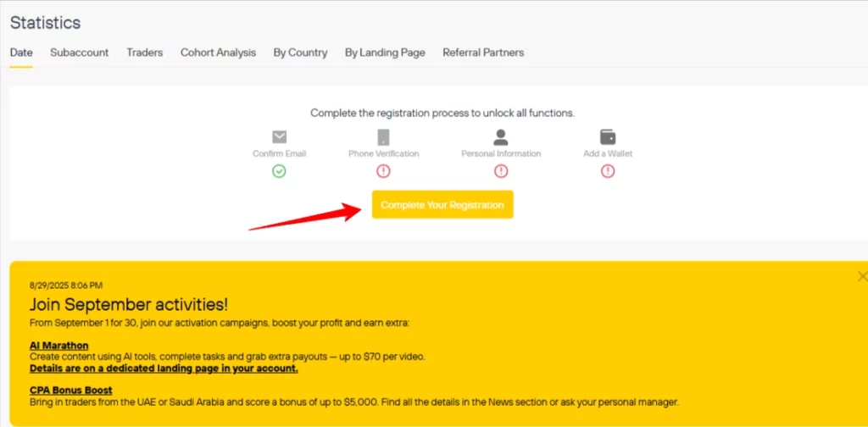Image resolution: width=868 pixels, height=427 pixels.
Task: Click the red alert under Phone Verification
Action: (383, 171)
